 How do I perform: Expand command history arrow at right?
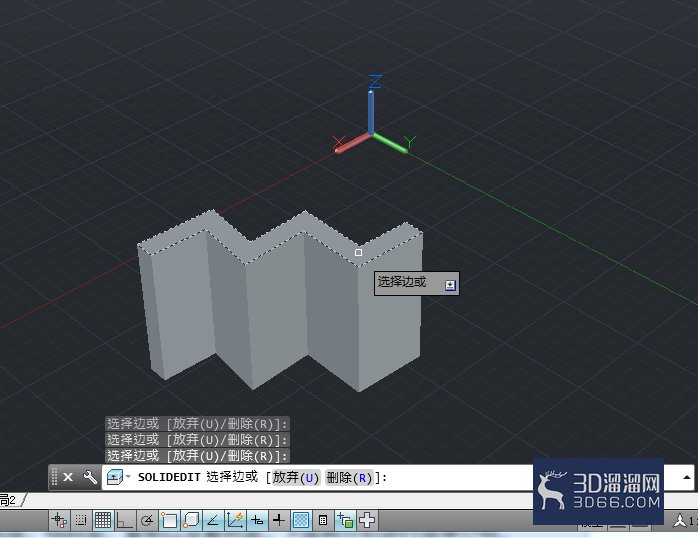coord(687,477)
